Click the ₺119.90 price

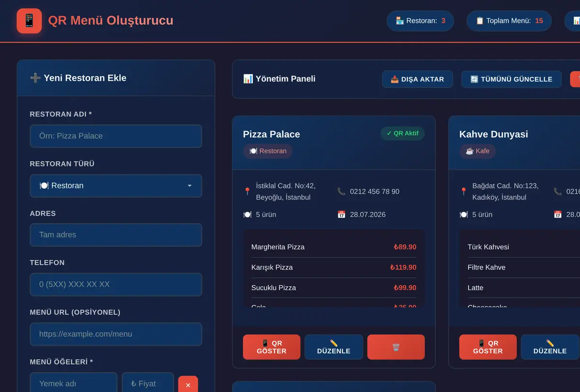(403, 267)
